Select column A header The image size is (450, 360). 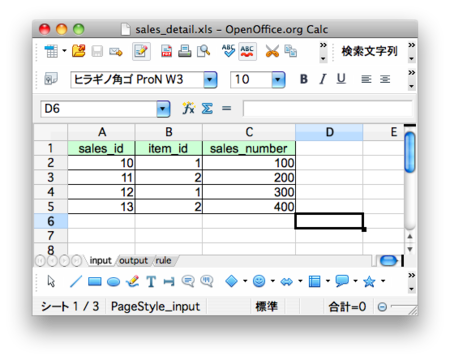(102, 132)
